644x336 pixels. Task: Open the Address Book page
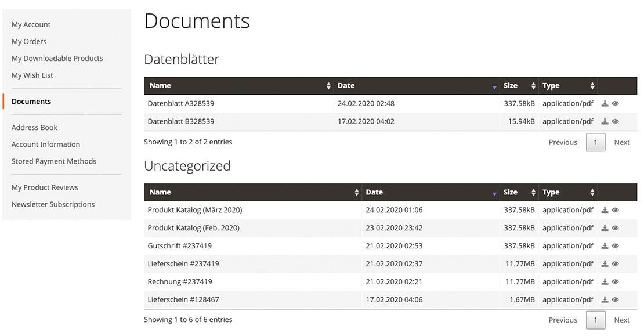tap(34, 127)
